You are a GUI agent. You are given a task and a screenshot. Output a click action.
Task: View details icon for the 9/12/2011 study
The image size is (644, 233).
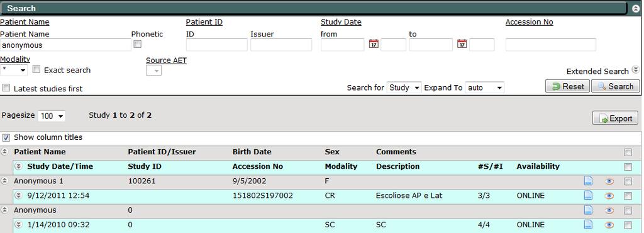[588, 196]
